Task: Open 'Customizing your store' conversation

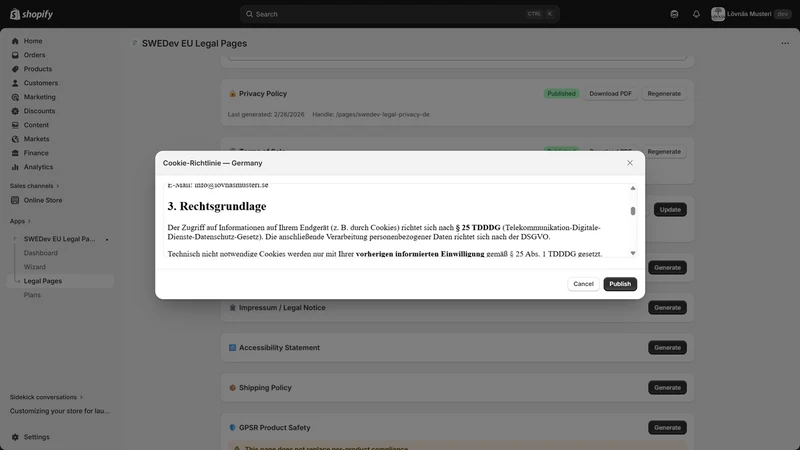Action: [x=59, y=411]
